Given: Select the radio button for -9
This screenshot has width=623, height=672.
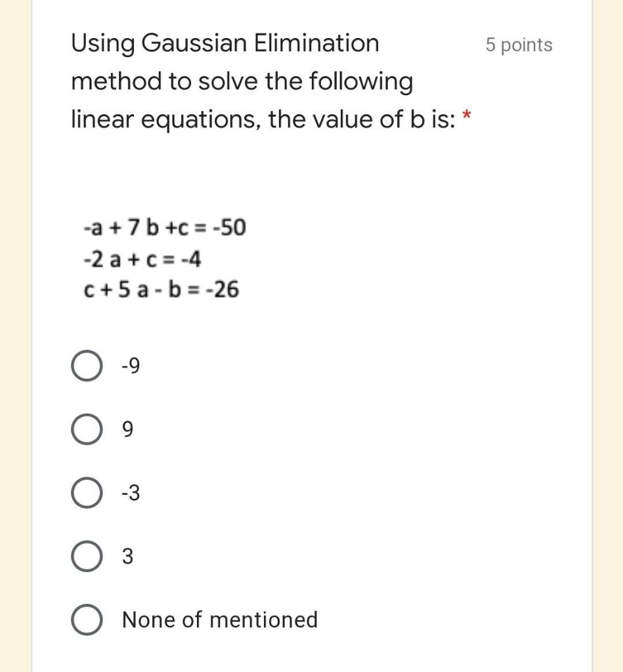Looking at the screenshot, I should [87, 366].
